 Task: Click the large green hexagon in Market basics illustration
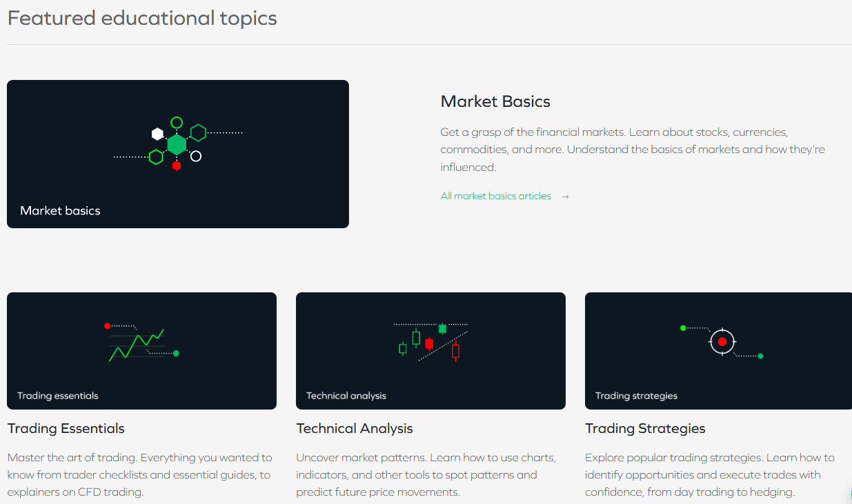(x=177, y=144)
